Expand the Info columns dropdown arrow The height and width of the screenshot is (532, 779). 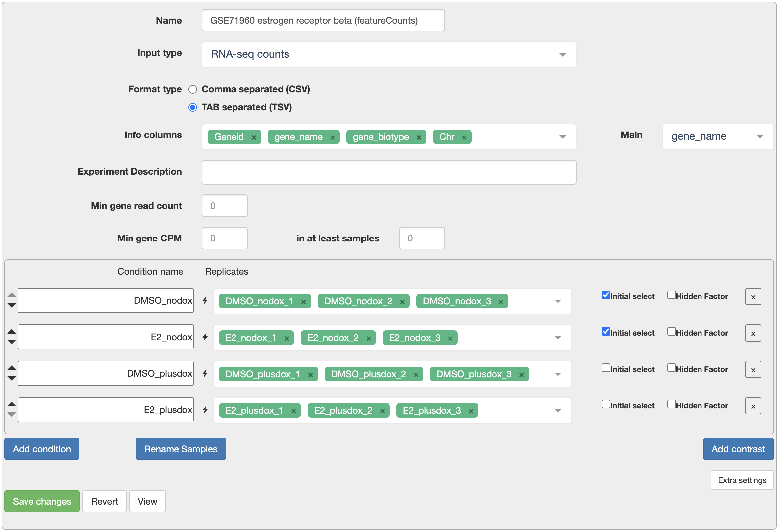562,137
